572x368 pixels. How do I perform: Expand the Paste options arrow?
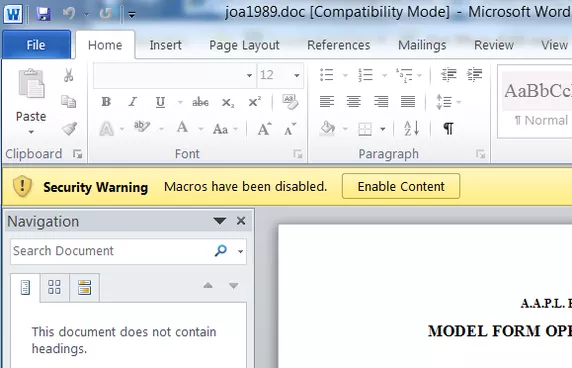coord(31,132)
